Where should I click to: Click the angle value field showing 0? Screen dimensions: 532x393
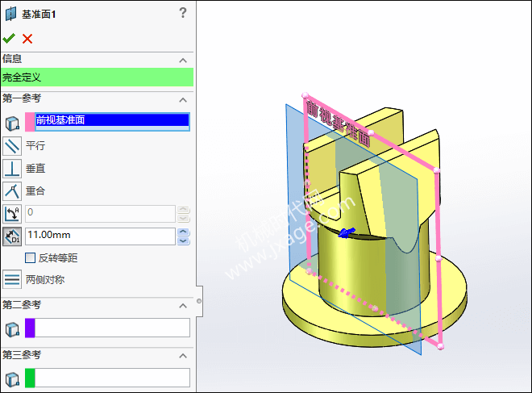click(x=100, y=214)
